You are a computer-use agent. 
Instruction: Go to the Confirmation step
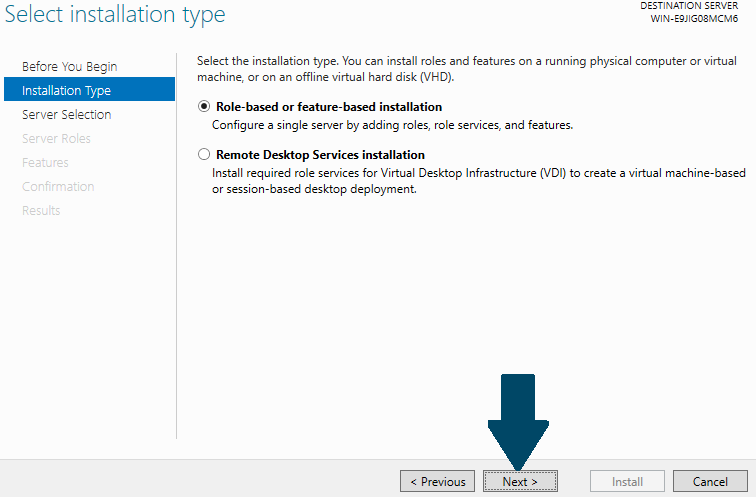pos(58,187)
